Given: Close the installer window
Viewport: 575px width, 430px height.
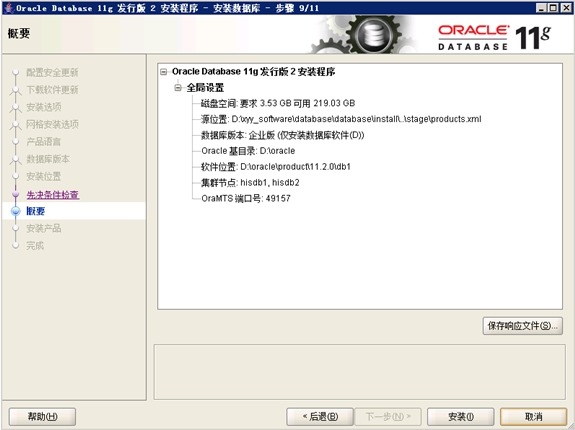Looking at the screenshot, I should (x=566, y=8).
